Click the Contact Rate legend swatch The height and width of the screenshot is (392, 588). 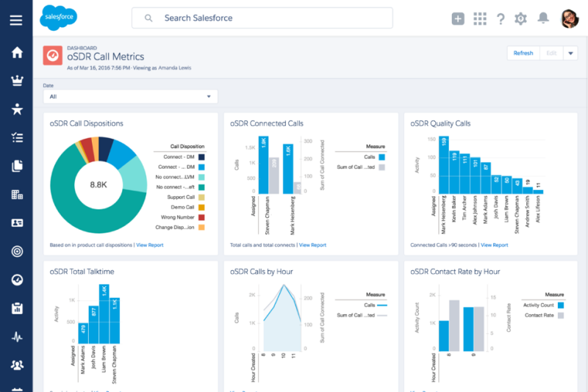pyautogui.click(x=561, y=315)
